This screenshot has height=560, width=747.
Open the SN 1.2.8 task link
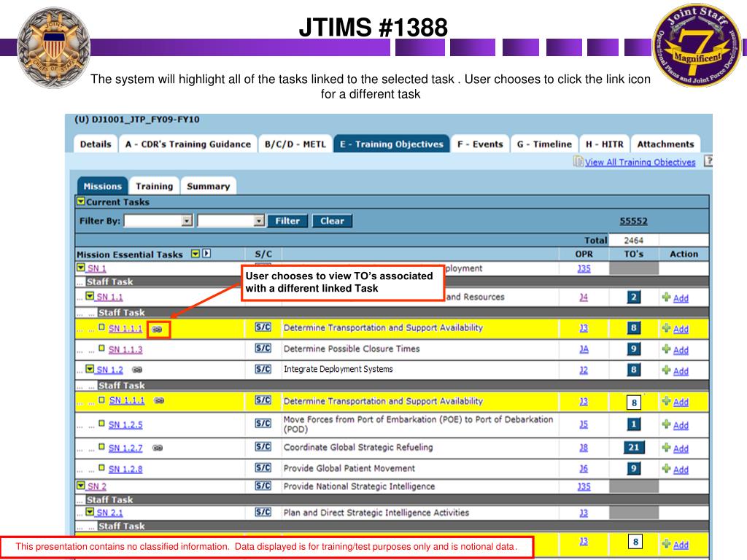tap(125, 469)
